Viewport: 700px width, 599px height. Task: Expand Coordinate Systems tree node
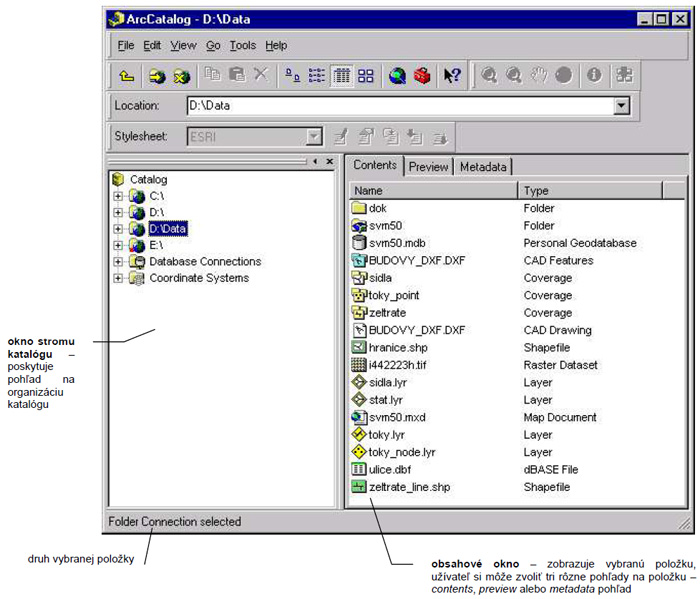(x=118, y=278)
